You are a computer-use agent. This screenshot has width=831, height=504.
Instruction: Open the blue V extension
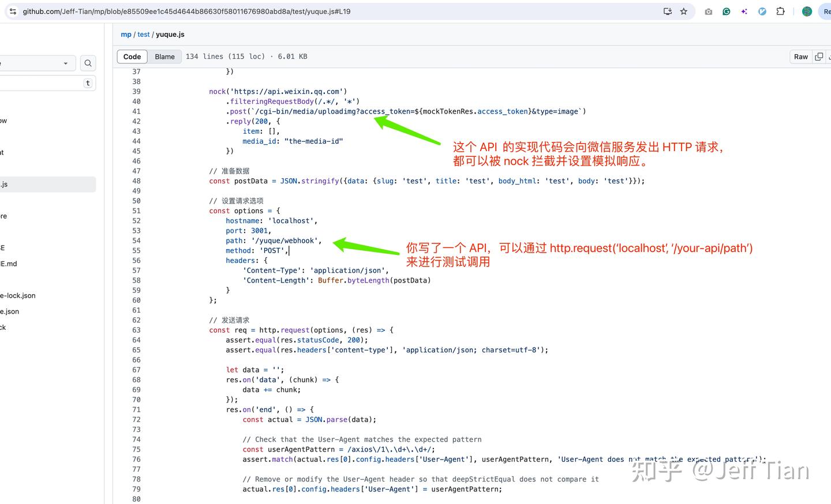pos(762,11)
